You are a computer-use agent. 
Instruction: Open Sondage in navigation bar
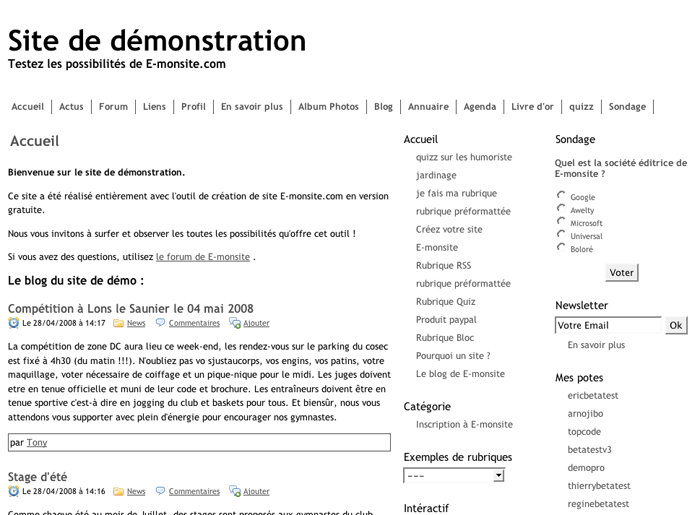coord(627,107)
